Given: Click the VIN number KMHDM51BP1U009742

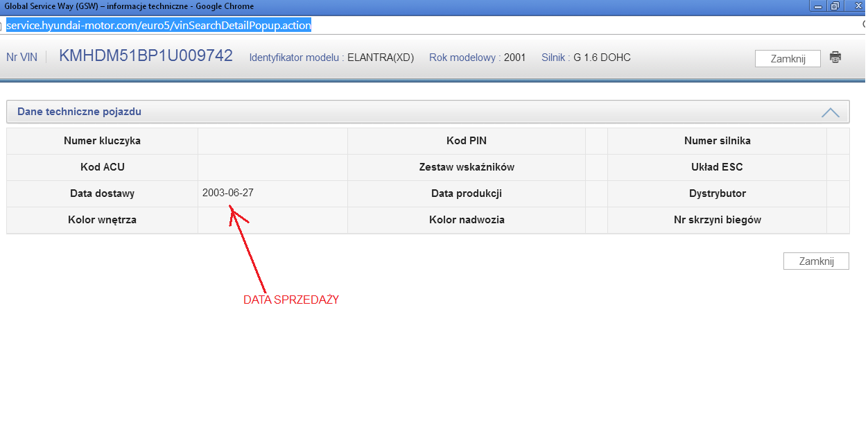Looking at the screenshot, I should pos(146,56).
